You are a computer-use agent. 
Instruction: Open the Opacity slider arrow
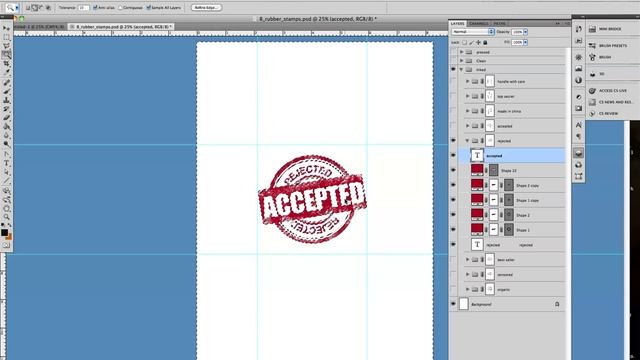point(526,32)
